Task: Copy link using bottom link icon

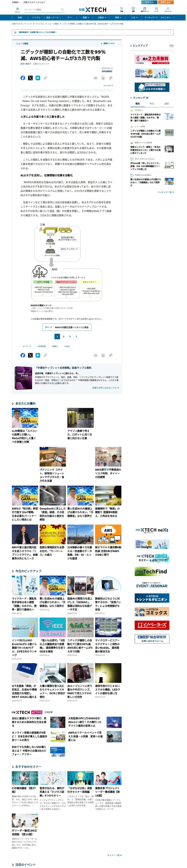Action: pyautogui.click(x=45, y=355)
